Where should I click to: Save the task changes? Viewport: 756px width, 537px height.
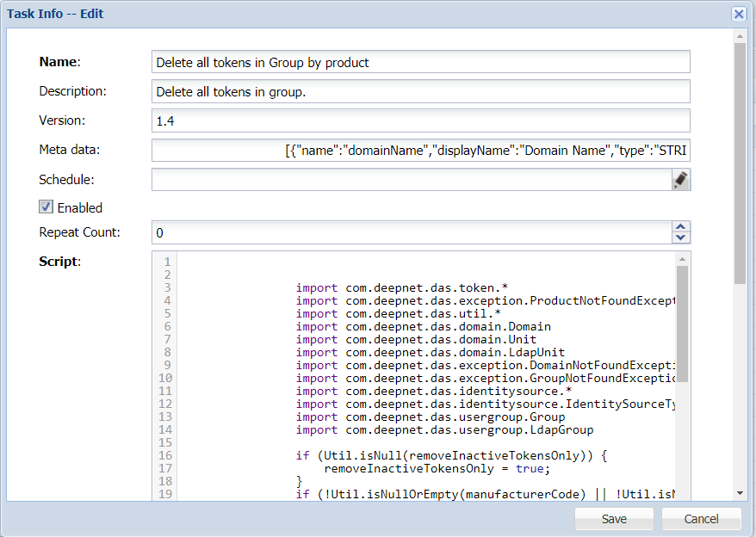pyautogui.click(x=614, y=519)
